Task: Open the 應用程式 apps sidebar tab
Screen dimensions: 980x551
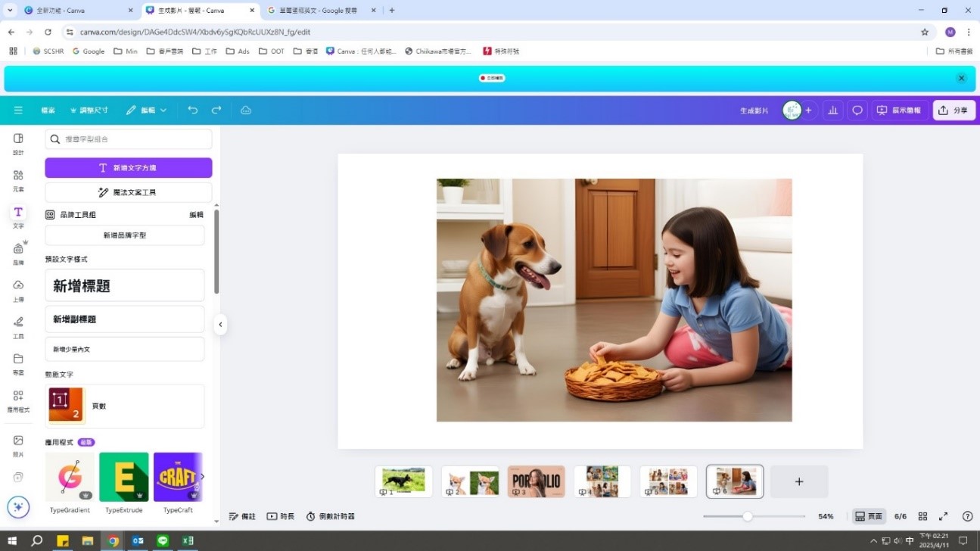Action: tap(18, 400)
